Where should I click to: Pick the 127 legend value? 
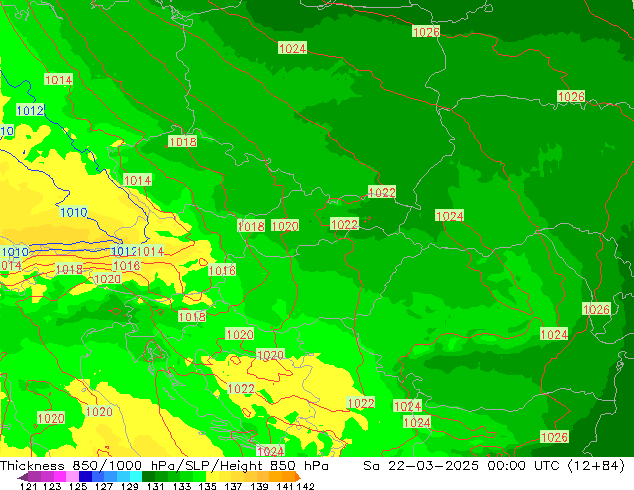104,486
